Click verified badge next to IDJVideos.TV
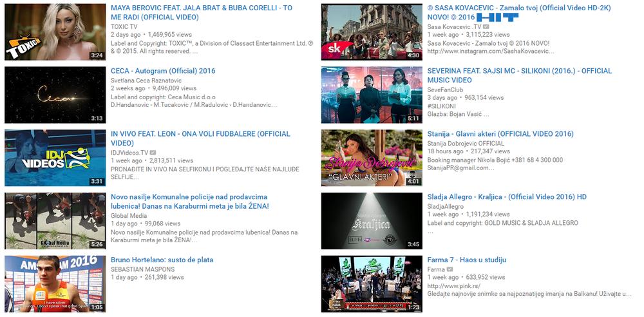The image size is (644, 317). tap(153, 152)
